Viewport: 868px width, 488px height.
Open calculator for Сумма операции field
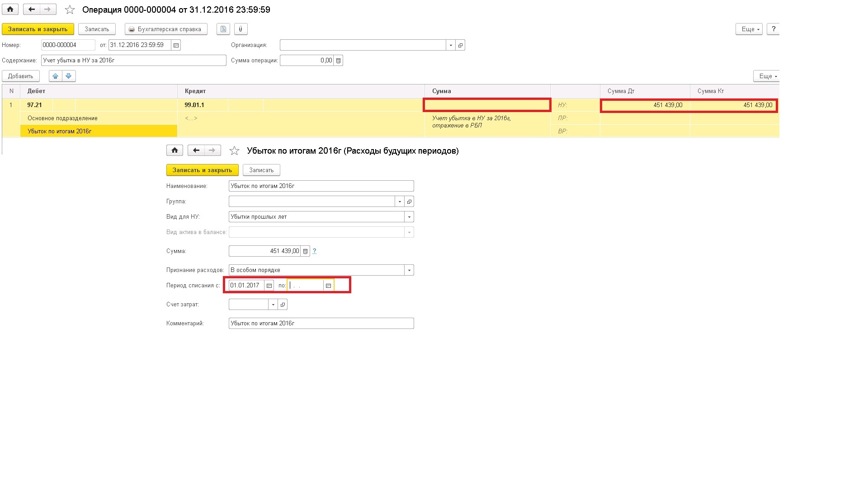[x=338, y=61]
